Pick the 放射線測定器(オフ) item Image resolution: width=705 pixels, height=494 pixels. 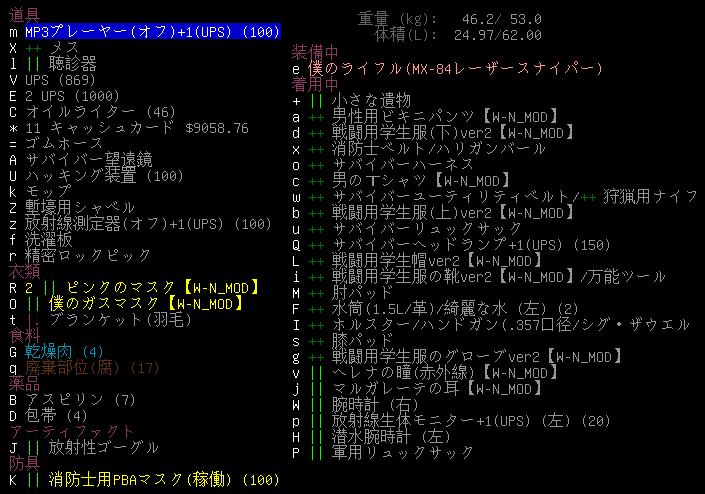click(x=148, y=224)
